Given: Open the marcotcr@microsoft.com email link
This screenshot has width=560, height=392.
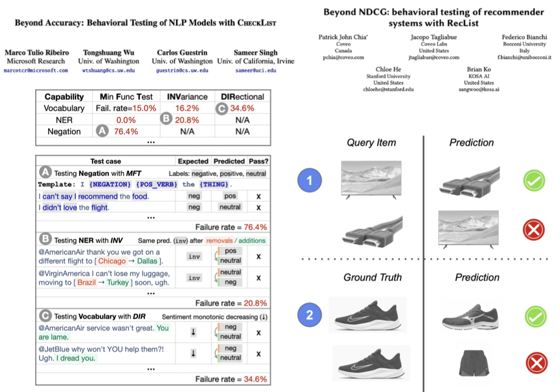Looking at the screenshot, I should pos(35,70).
